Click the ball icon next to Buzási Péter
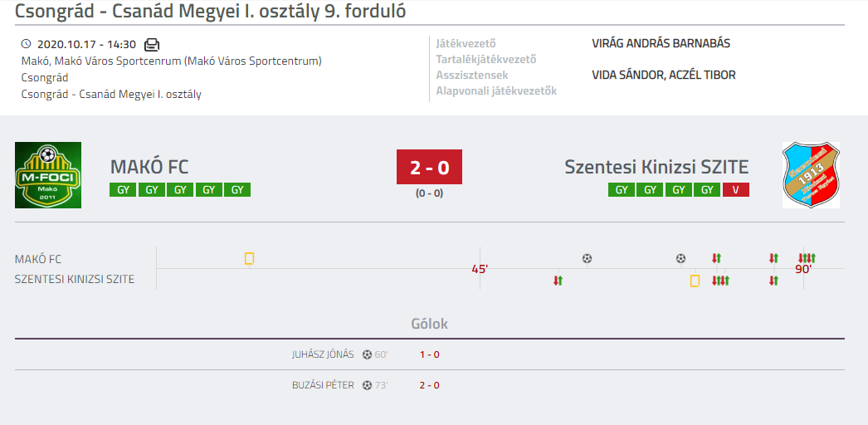The height and width of the screenshot is (425, 868). (367, 385)
